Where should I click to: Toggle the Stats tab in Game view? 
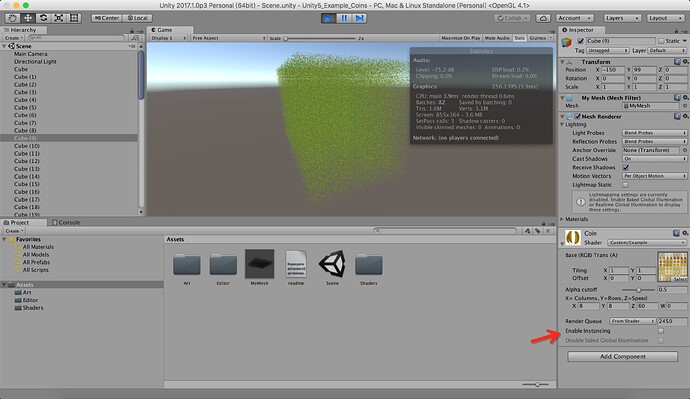click(x=519, y=38)
